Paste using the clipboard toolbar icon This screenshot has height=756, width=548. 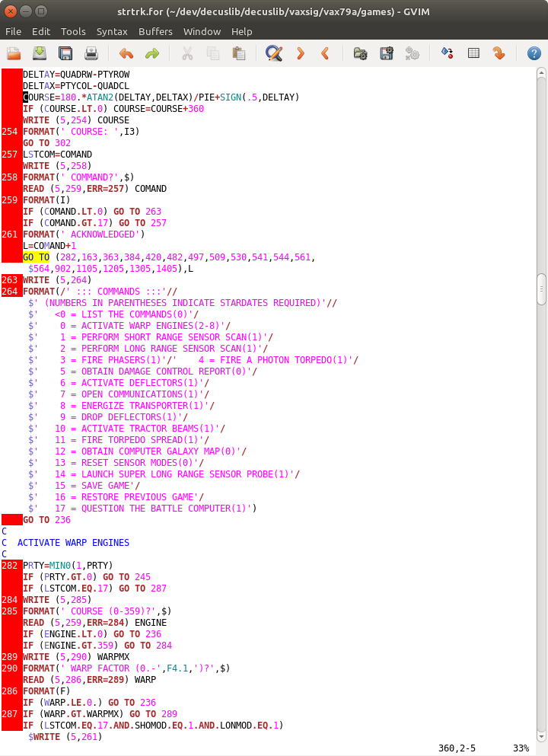pos(239,53)
